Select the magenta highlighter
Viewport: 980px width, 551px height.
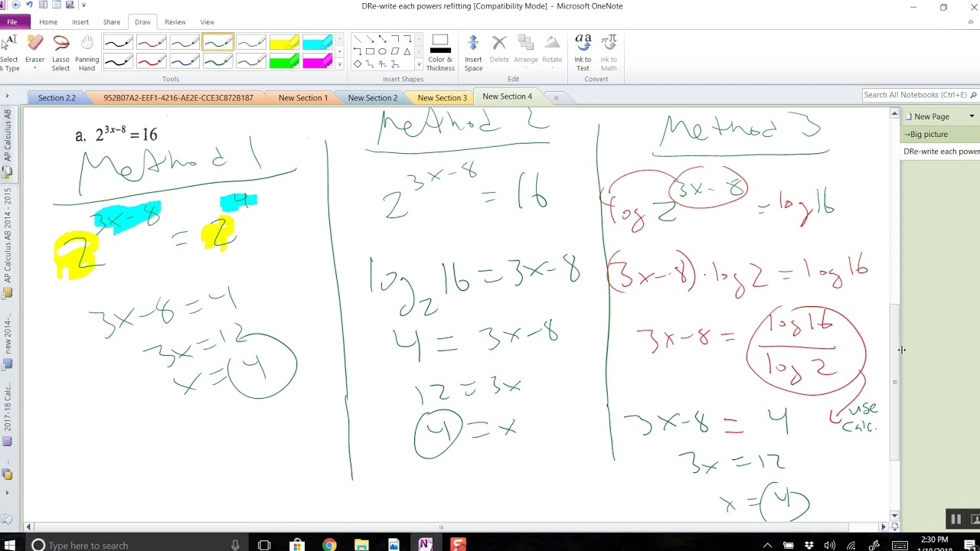(318, 61)
